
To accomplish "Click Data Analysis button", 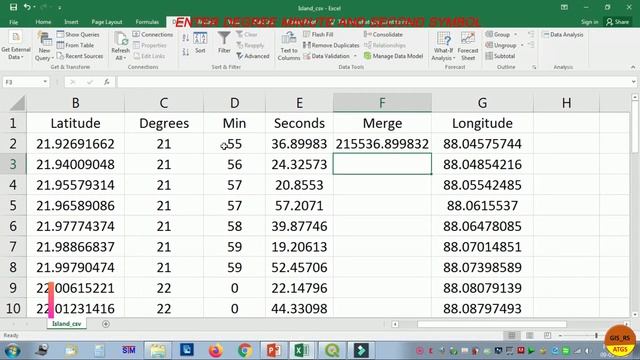I will (x=563, y=35).
